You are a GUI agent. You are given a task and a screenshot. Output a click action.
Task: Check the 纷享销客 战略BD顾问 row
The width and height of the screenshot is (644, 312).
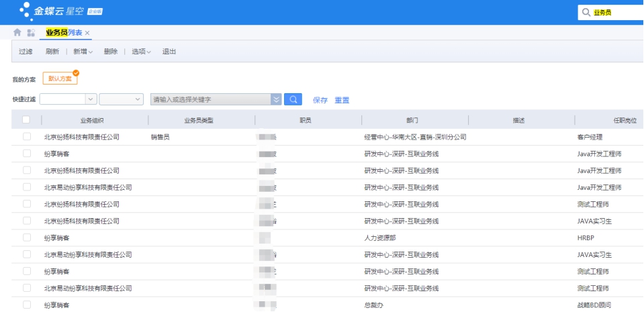[27, 305]
